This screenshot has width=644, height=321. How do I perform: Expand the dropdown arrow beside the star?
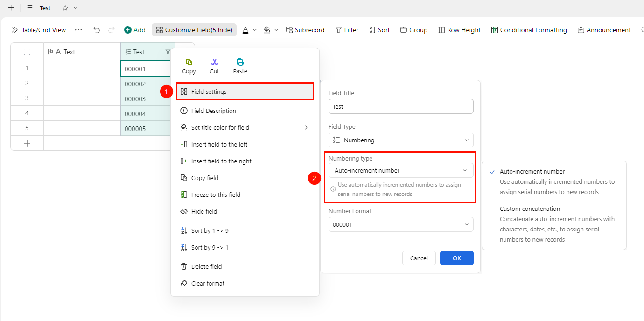(x=76, y=8)
